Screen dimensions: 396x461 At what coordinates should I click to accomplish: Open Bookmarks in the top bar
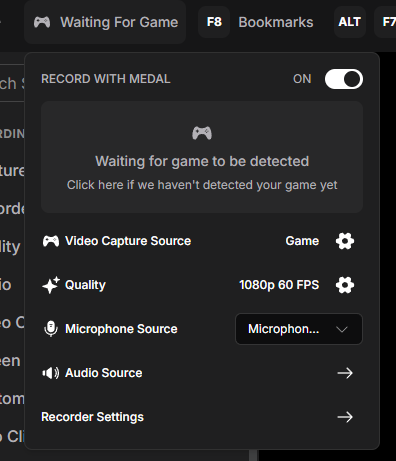tap(276, 22)
